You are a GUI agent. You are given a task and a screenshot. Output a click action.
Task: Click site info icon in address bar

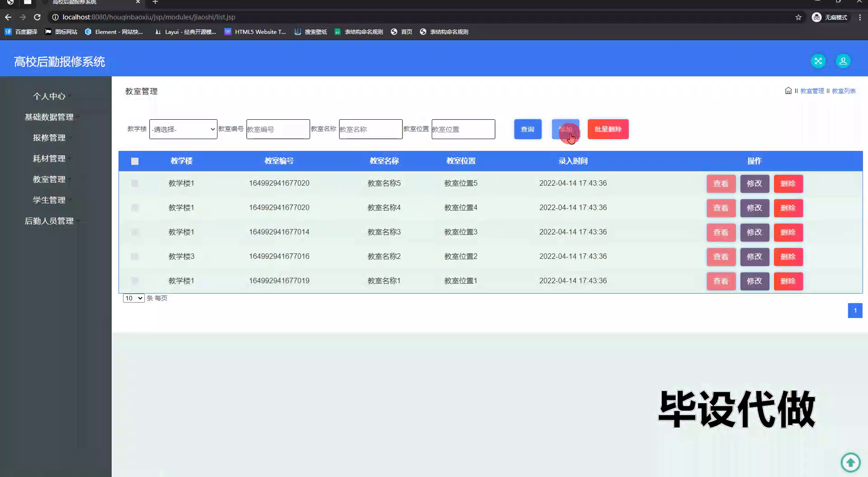point(55,17)
